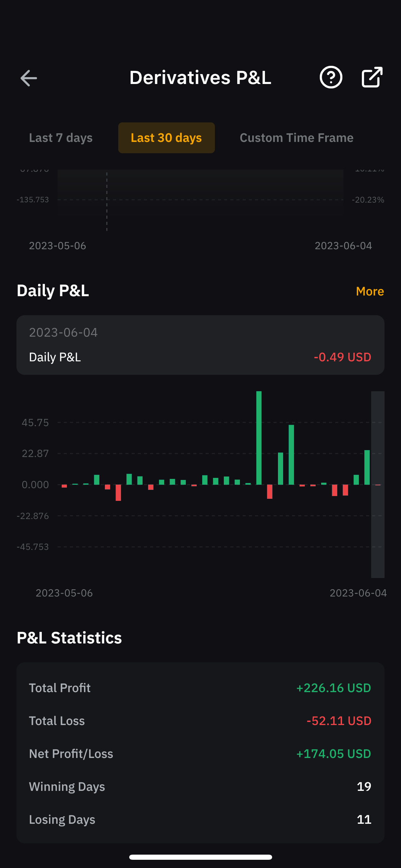Select the highlighted 2023-06-04 chart column
The image size is (401, 868).
(x=378, y=484)
